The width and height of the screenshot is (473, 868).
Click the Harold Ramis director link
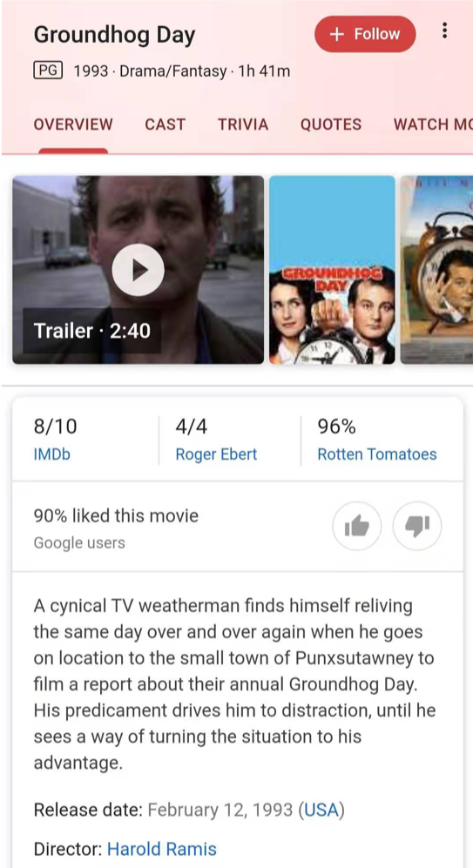tap(161, 849)
